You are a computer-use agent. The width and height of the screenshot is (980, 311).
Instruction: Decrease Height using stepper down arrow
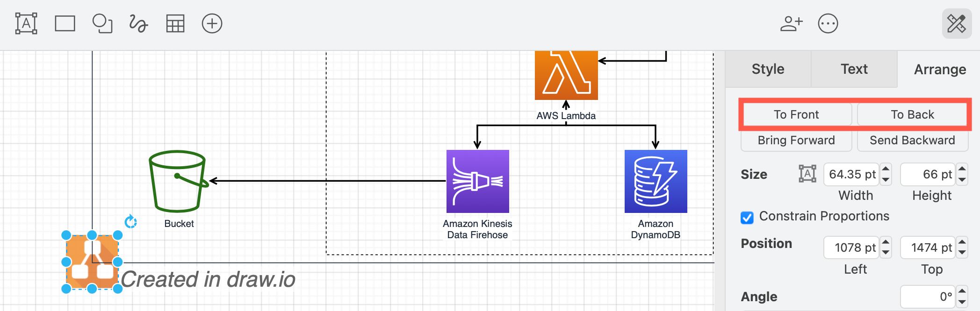tap(962, 180)
